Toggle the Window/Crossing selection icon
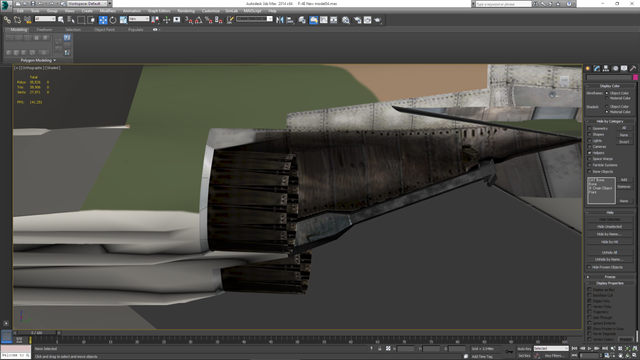640x360 pixels. 91,20
